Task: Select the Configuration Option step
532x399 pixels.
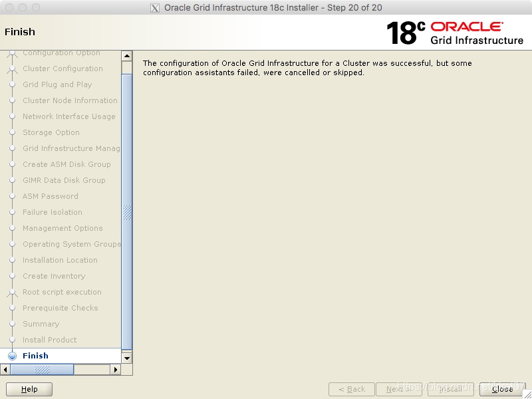Action: [x=61, y=53]
